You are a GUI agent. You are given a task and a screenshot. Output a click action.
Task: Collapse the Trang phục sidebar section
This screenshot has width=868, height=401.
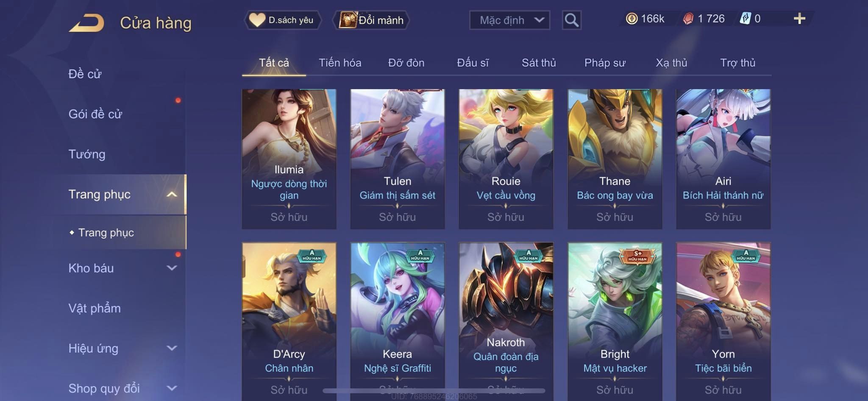point(172,195)
